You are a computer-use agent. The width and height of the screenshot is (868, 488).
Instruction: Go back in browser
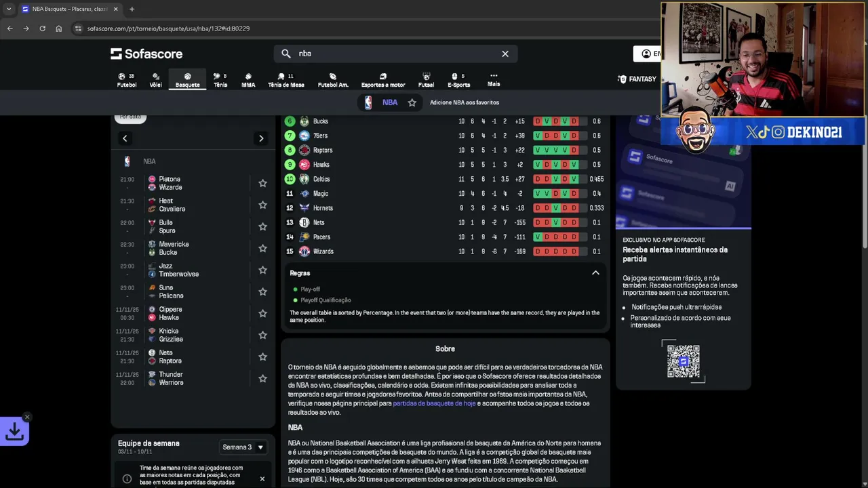point(9,28)
